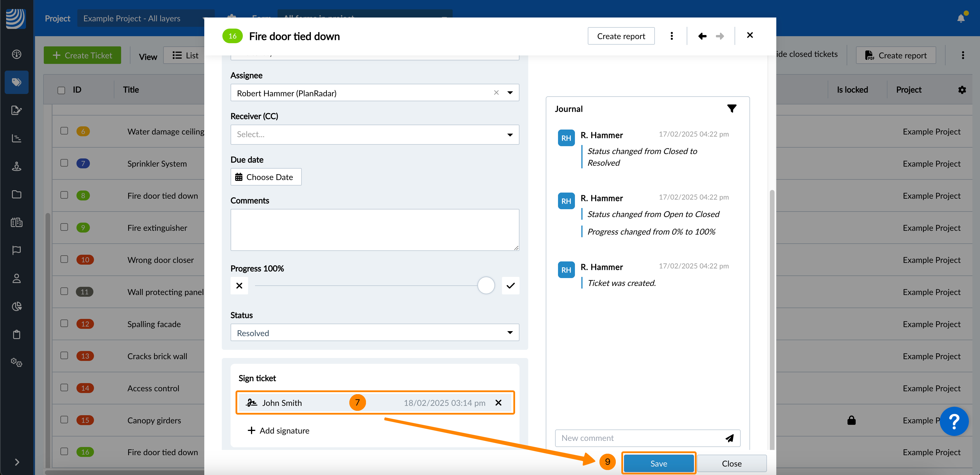Open table column settings via the gear icon
The image size is (980, 475).
(x=962, y=90)
